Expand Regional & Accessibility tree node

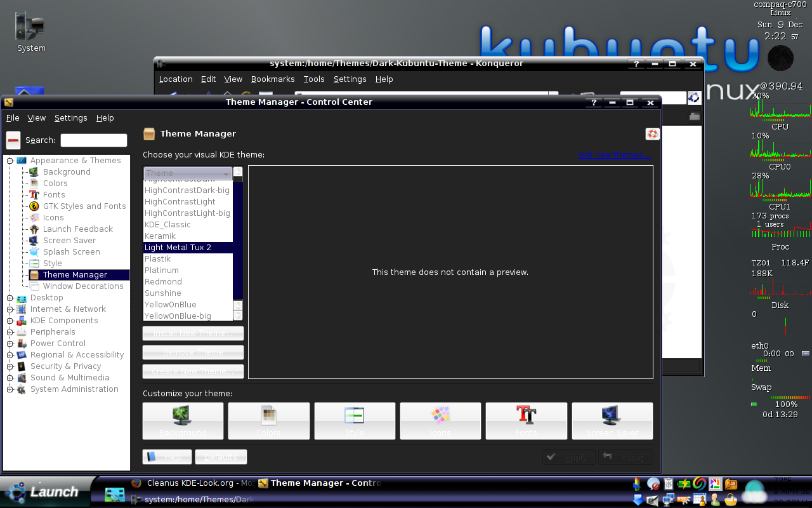tap(10, 355)
